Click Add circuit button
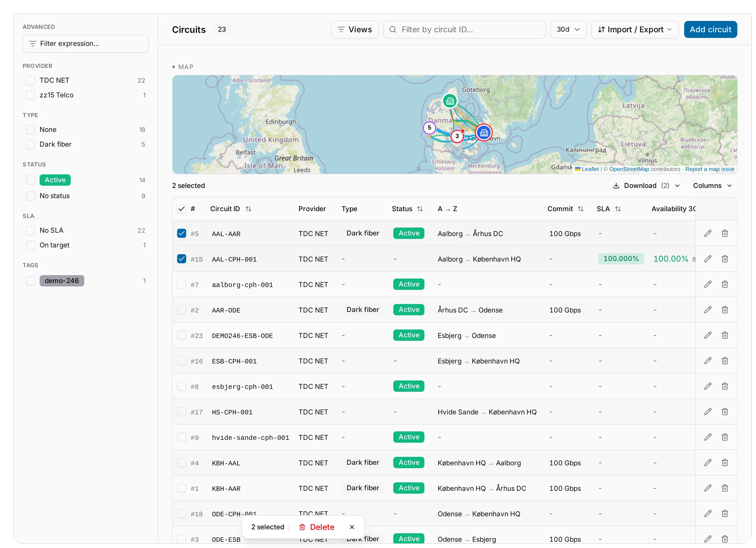This screenshot has height=548, width=756. [x=710, y=30]
